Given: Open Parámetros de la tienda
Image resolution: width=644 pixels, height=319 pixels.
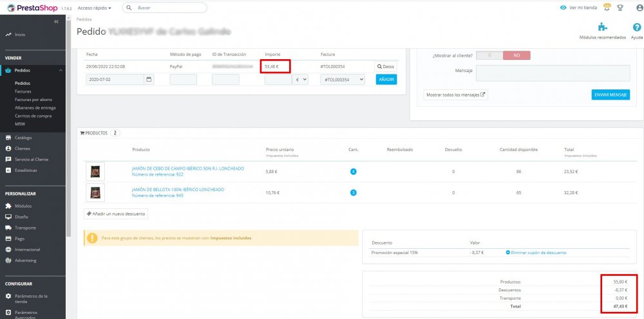Looking at the screenshot, I should tap(31, 298).
